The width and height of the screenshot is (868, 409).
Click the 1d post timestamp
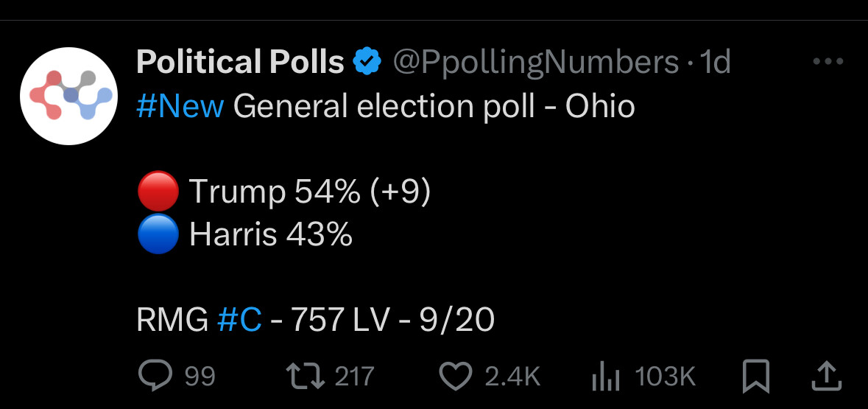pyautogui.click(x=715, y=61)
